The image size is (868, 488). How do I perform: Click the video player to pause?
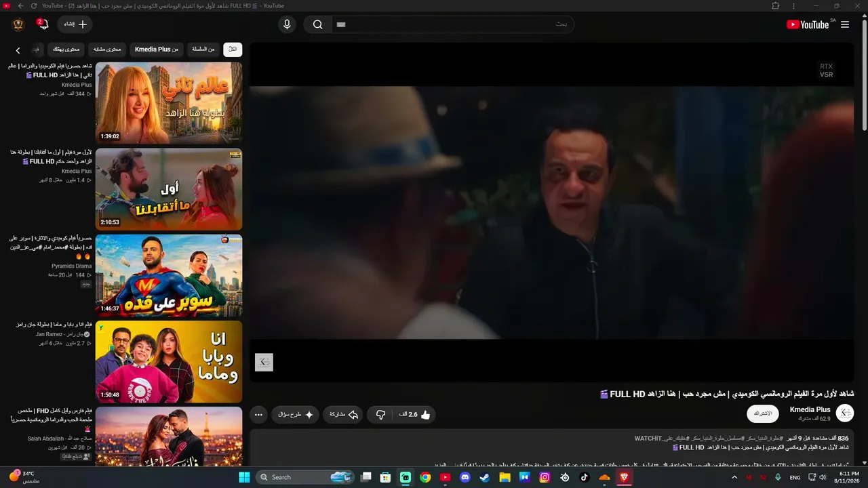coord(551,212)
